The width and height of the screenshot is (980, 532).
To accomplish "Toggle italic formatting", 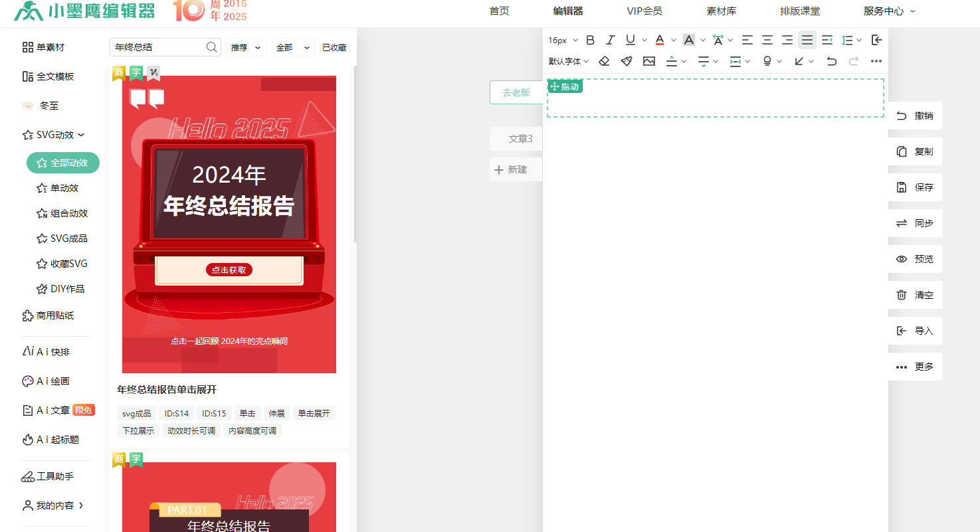I will pos(611,40).
